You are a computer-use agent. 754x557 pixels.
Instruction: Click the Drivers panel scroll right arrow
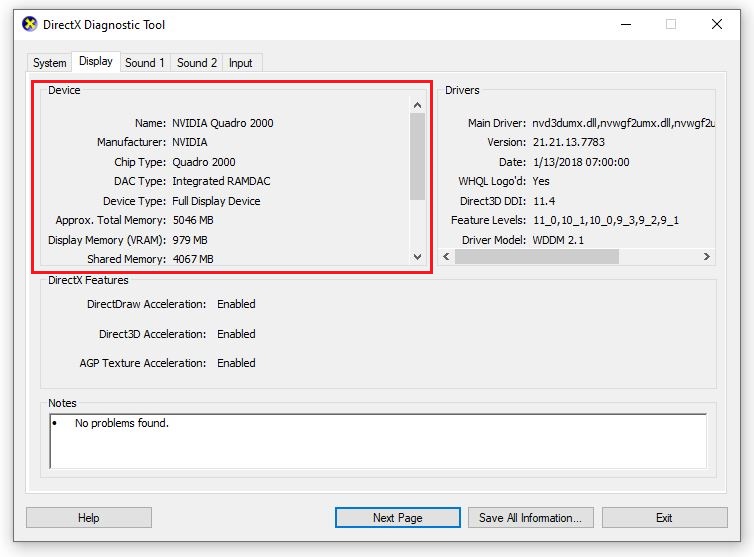click(x=707, y=257)
